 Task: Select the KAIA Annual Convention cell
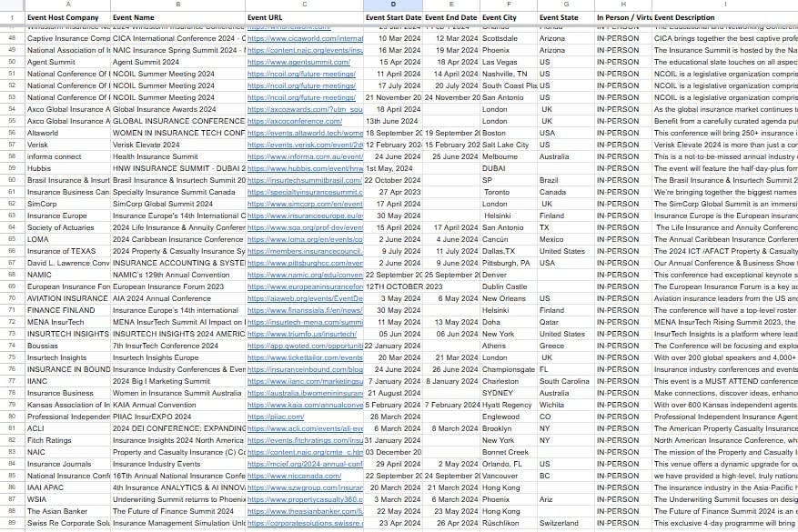(x=177, y=405)
